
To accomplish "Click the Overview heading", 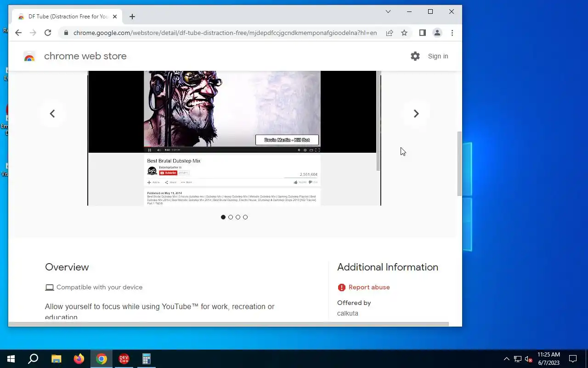I will (67, 267).
